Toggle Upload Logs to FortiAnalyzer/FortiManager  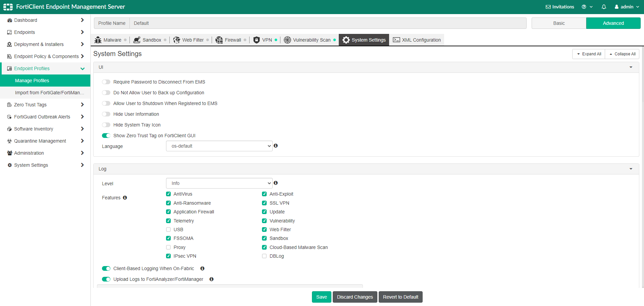tap(106, 279)
